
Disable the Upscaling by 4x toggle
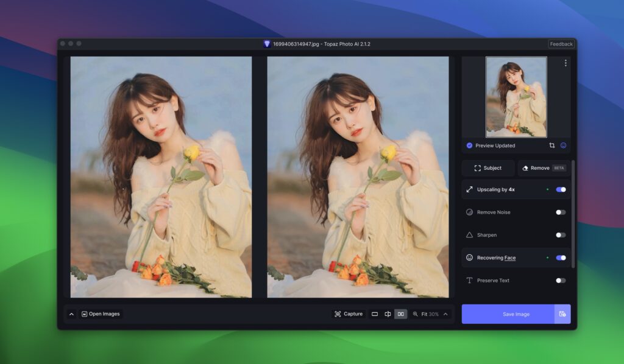(562, 189)
